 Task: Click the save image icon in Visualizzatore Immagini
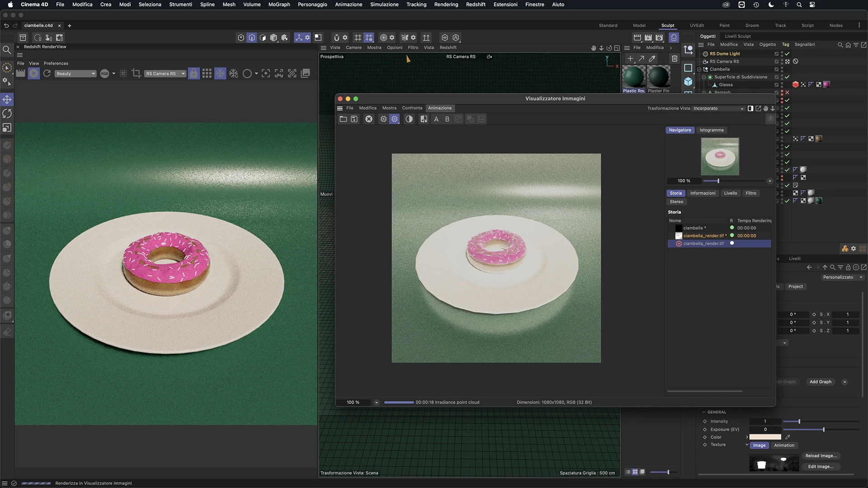[354, 119]
